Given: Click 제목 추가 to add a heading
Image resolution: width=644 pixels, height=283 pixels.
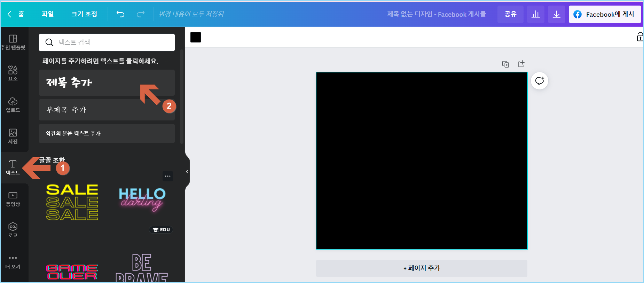Looking at the screenshot, I should coord(107,82).
